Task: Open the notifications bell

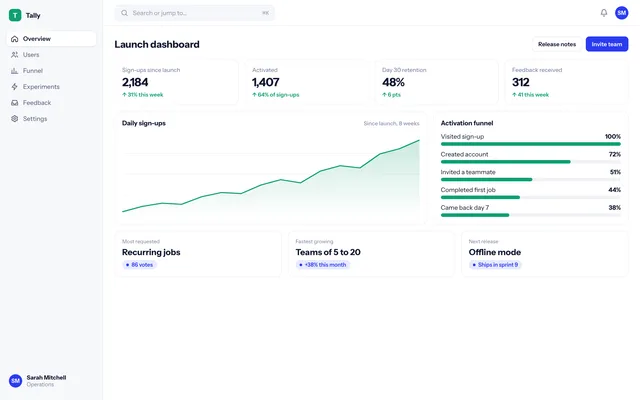Action: 604,13
